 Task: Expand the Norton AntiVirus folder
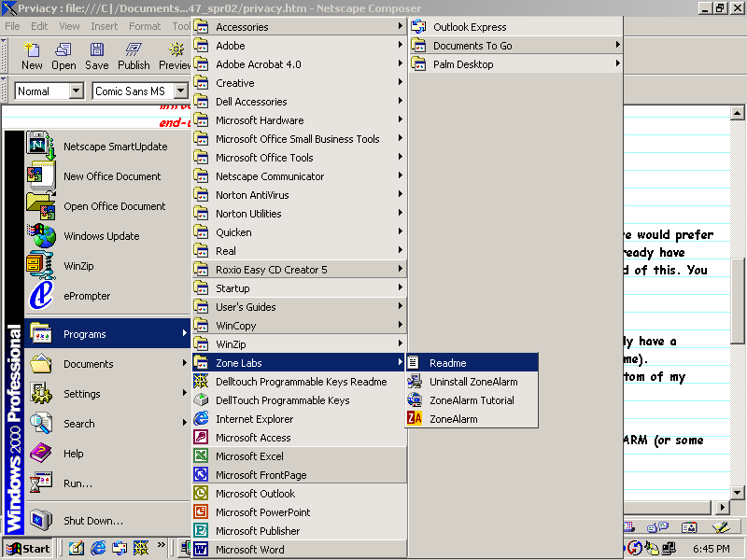point(300,195)
